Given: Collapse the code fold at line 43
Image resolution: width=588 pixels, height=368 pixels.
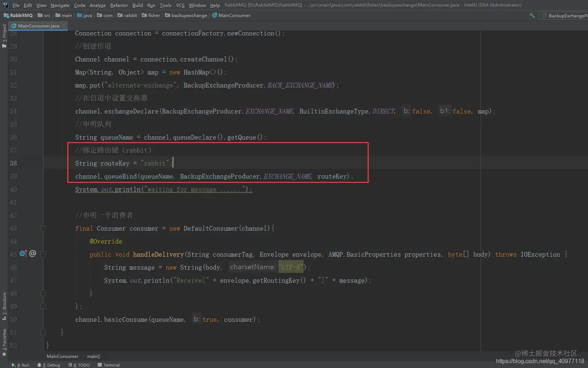Looking at the screenshot, I should 43,228.
